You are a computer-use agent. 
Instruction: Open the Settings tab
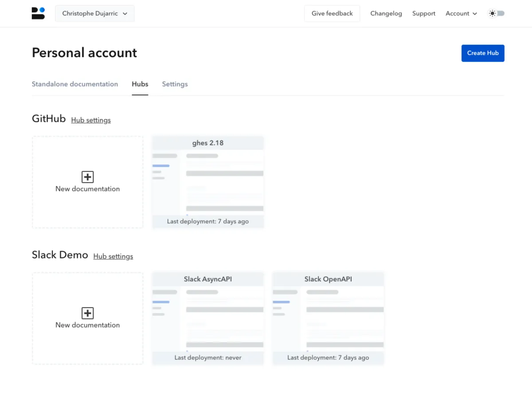point(175,84)
